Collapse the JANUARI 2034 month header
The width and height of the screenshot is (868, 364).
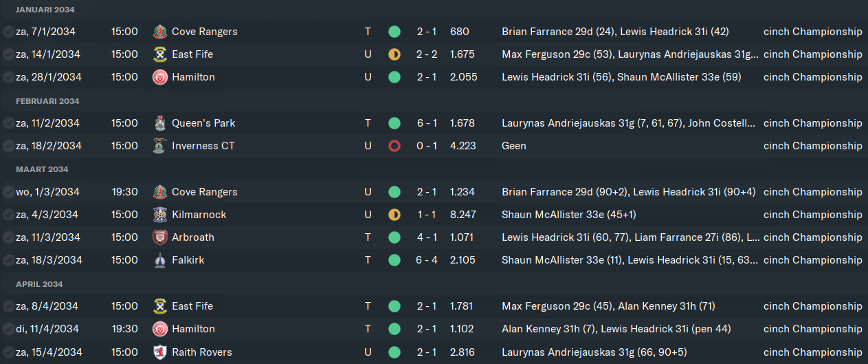tap(45, 10)
